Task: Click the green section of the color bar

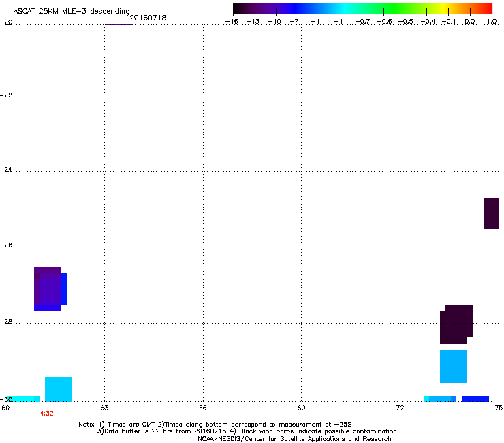Action: (395, 9)
